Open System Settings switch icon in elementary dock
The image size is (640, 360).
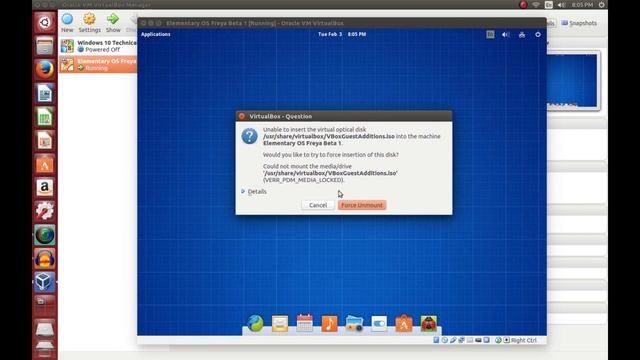click(379, 323)
